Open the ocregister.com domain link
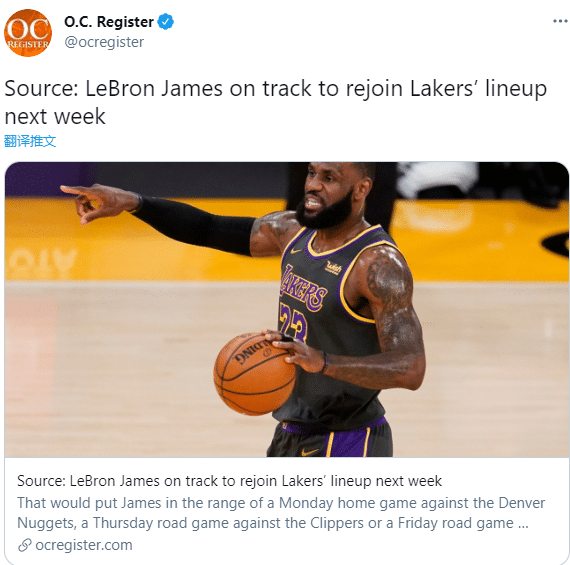570x565 pixels. coord(84,545)
